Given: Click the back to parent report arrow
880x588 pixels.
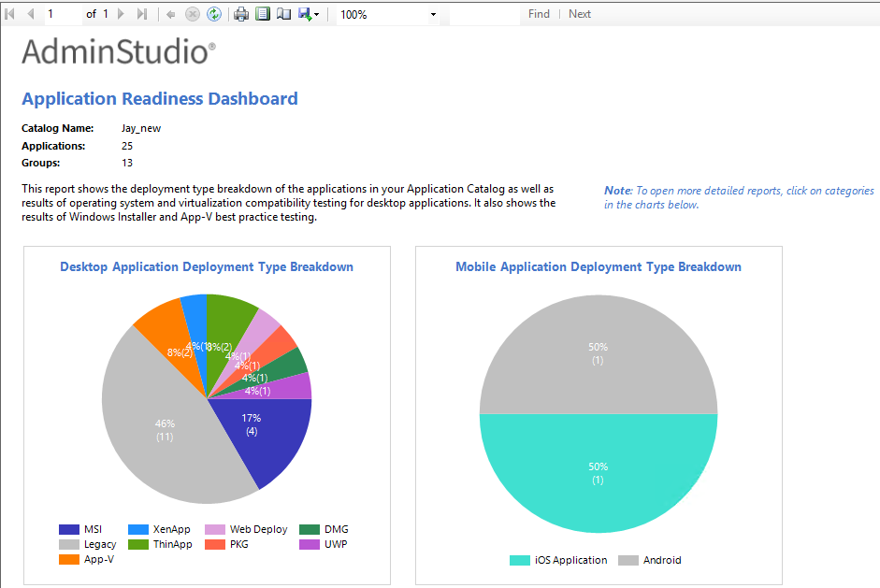Looking at the screenshot, I should pos(170,15).
